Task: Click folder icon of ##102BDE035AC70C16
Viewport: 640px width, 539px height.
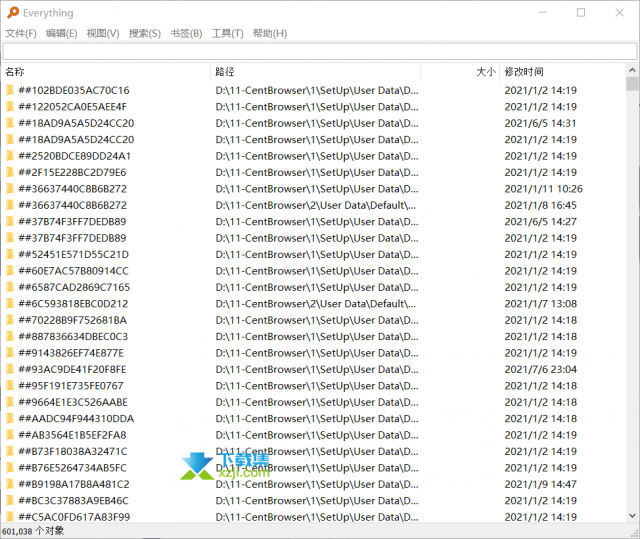Action: click(x=10, y=90)
